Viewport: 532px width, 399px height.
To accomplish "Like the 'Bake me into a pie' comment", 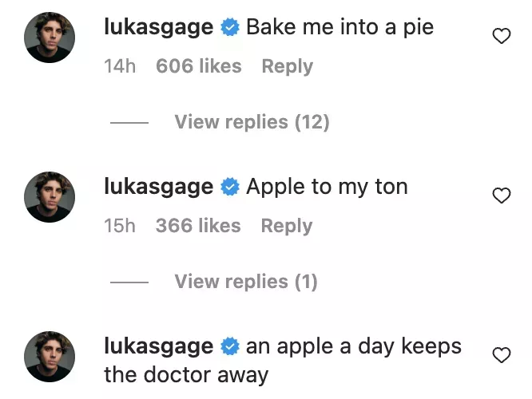I will 501,35.
